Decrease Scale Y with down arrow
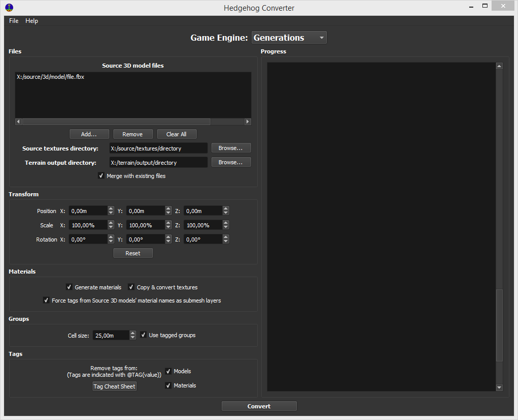Image resolution: width=518 pixels, height=420 pixels. pyautogui.click(x=168, y=227)
